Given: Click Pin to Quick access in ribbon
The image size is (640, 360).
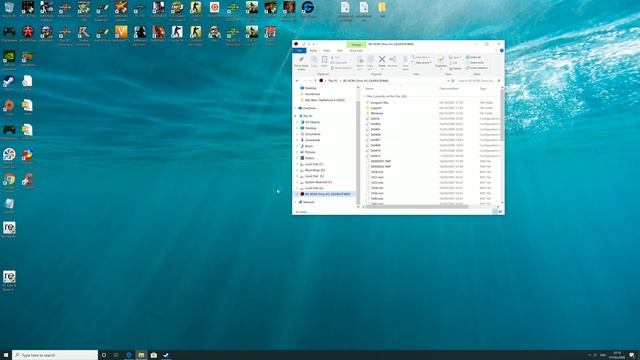Looking at the screenshot, I should (x=301, y=62).
